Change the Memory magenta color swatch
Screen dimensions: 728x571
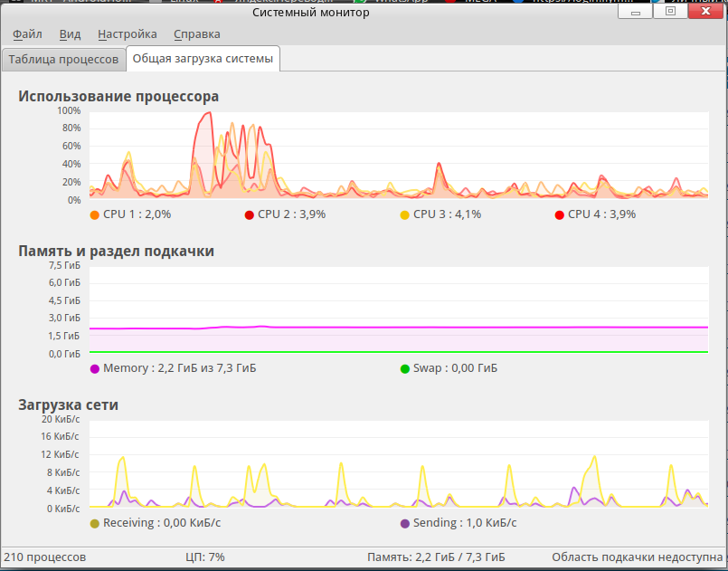[x=95, y=369]
